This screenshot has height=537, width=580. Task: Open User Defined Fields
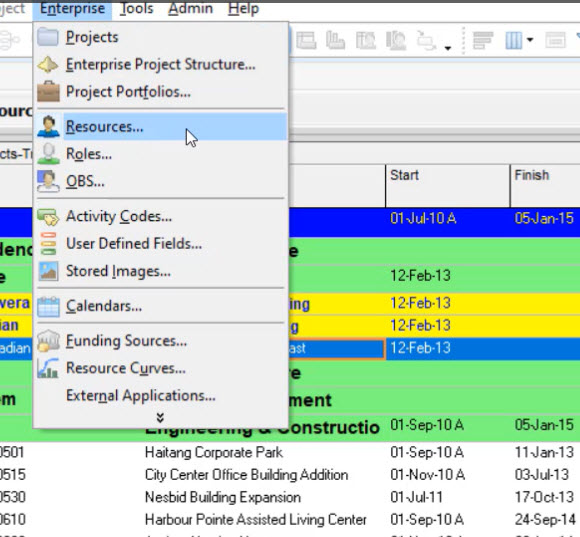click(161, 244)
